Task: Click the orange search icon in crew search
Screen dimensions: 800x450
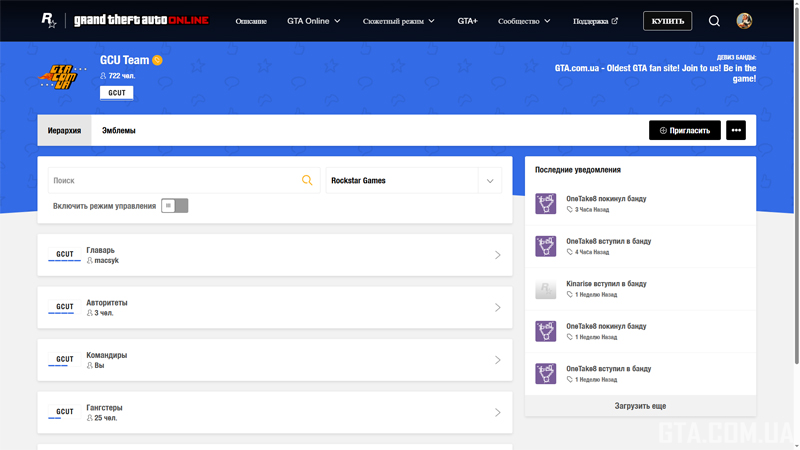Action: coord(307,181)
